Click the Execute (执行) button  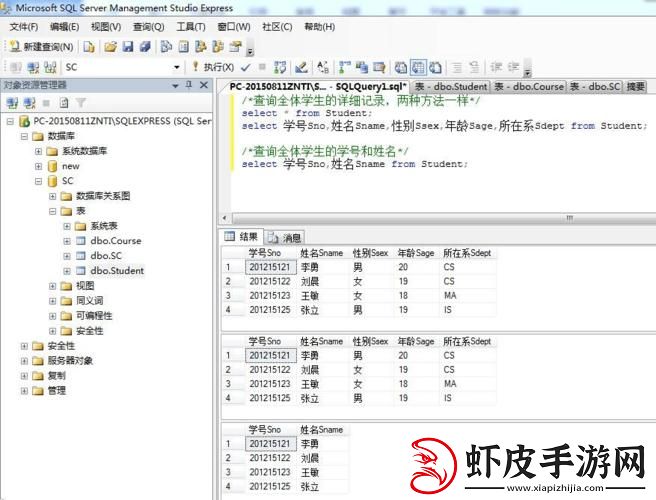(213, 67)
